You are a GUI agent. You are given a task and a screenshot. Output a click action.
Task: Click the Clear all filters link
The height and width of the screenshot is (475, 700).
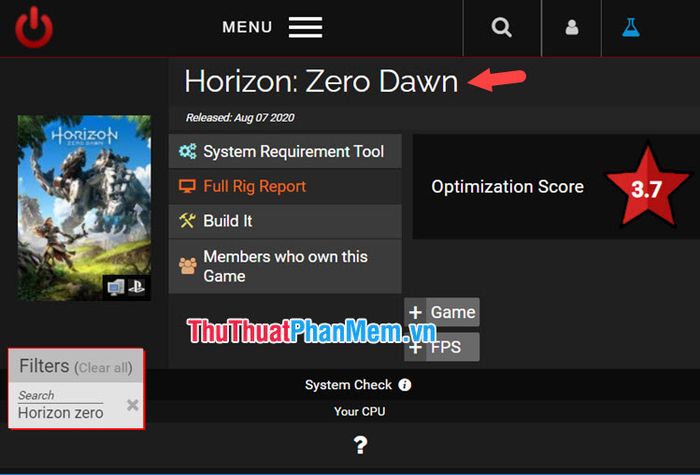coord(104,368)
